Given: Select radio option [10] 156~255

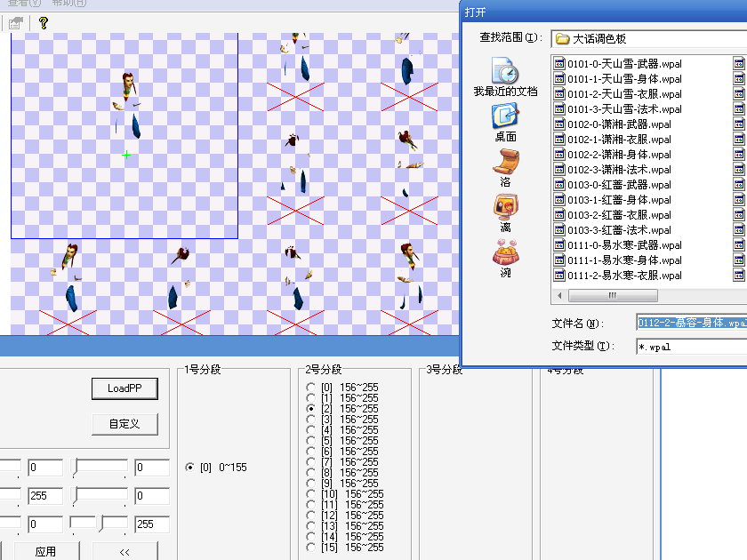Looking at the screenshot, I should (310, 494).
